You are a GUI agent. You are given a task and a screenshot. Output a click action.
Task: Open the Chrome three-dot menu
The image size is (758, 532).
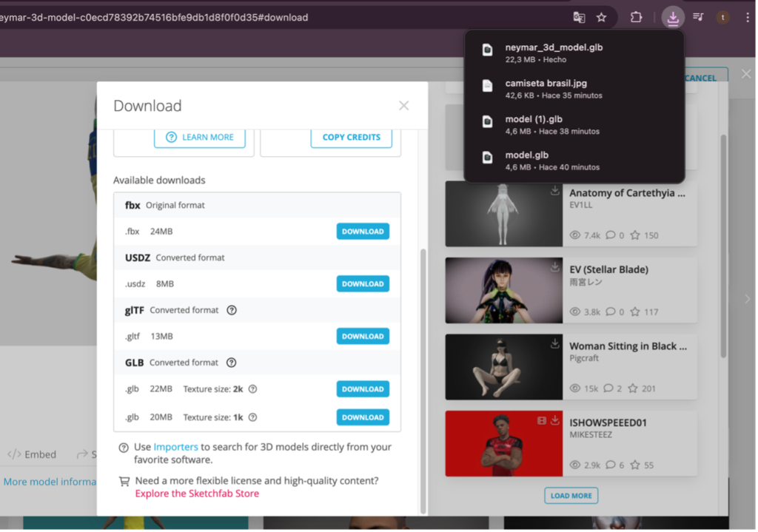click(x=749, y=18)
